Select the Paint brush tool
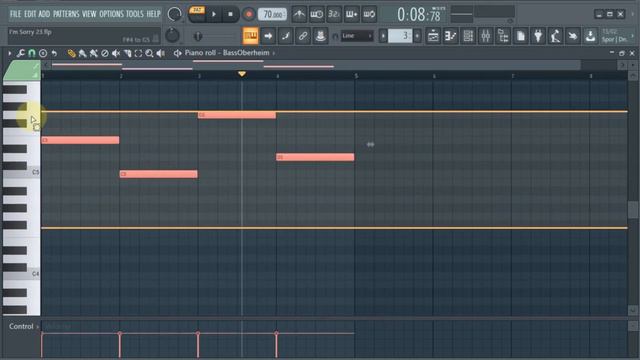640x360 pixels. coord(82,53)
